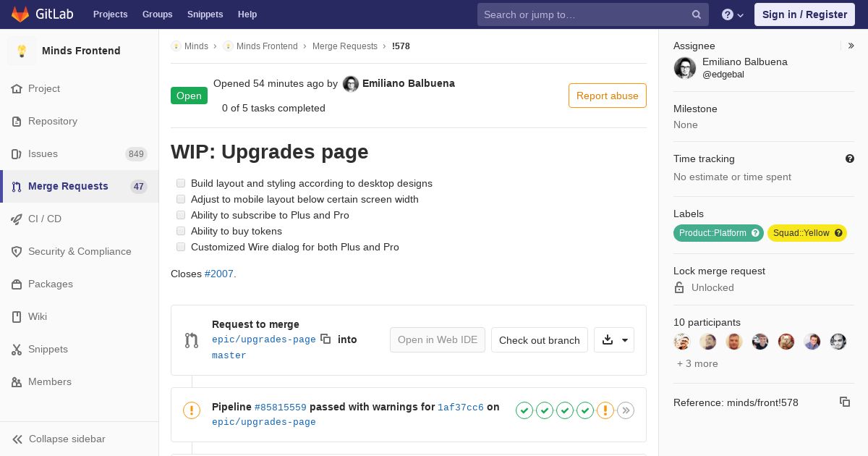Open the Help question mark menu

pos(733,14)
